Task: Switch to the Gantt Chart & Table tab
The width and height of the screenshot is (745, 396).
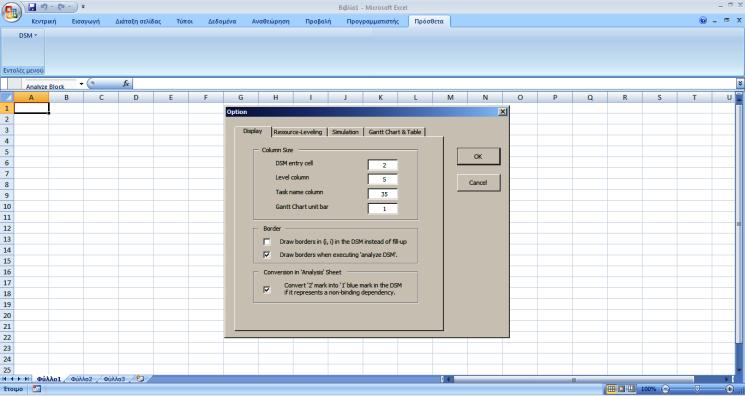Action: coord(395,132)
